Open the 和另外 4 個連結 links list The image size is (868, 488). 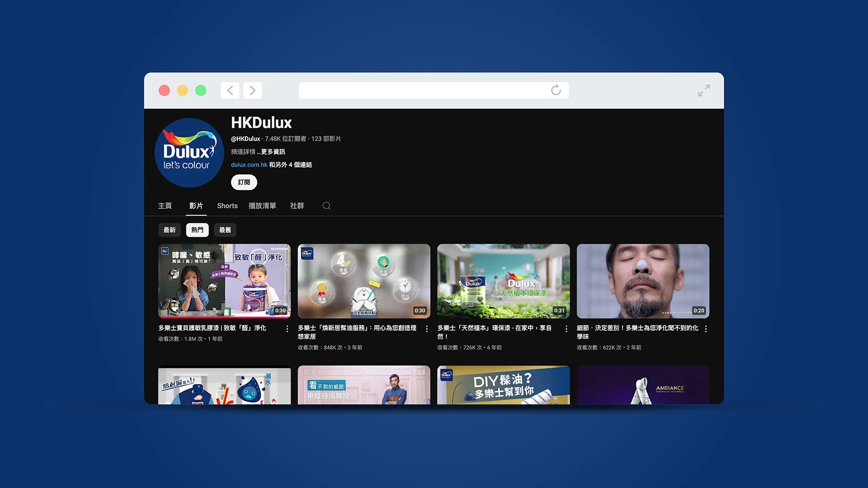click(x=291, y=165)
